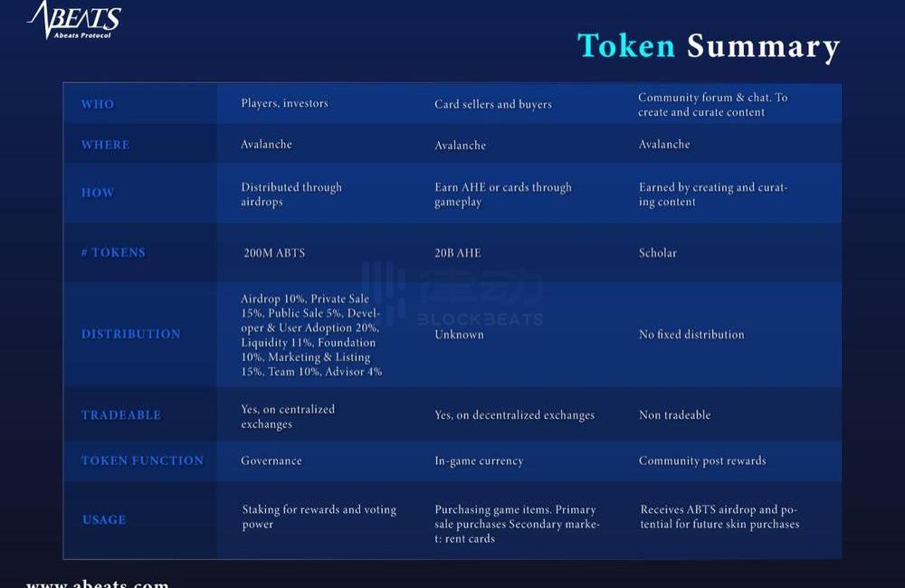Select the WHERE row label

click(x=105, y=145)
